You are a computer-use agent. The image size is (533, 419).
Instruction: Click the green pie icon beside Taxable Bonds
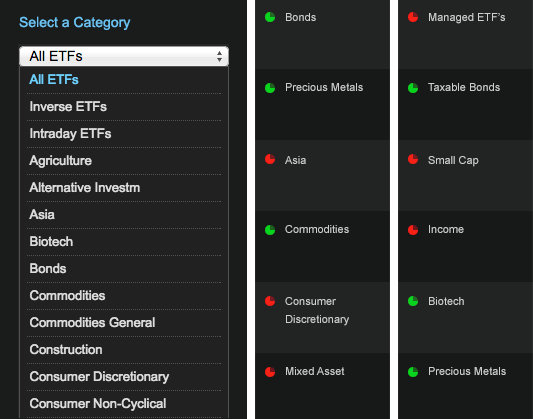(x=413, y=88)
